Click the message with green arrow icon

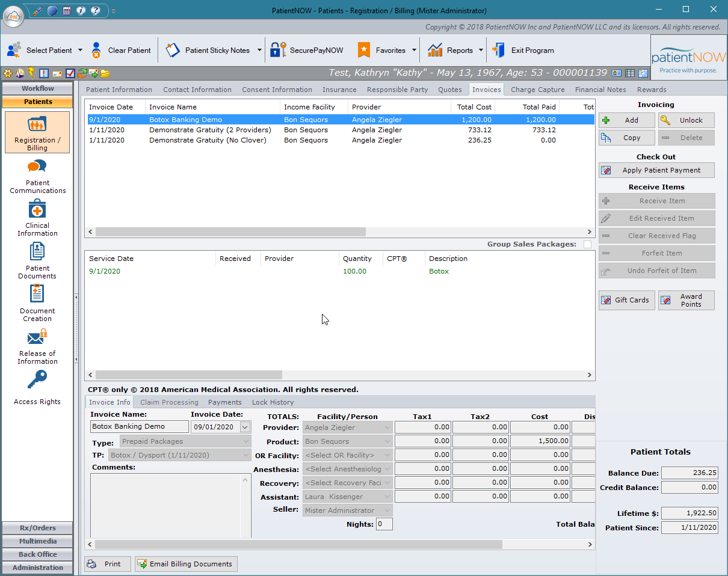point(94,73)
